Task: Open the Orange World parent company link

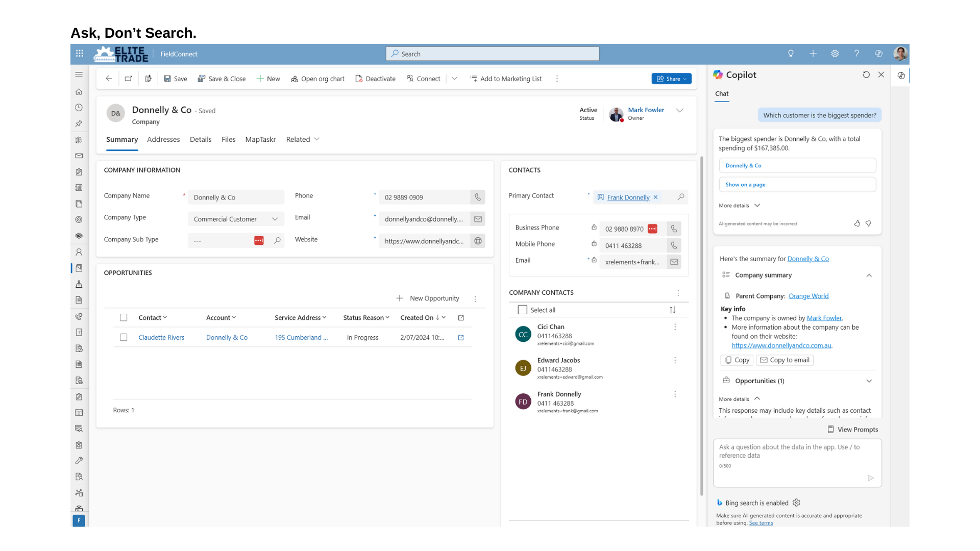Action: [x=808, y=296]
